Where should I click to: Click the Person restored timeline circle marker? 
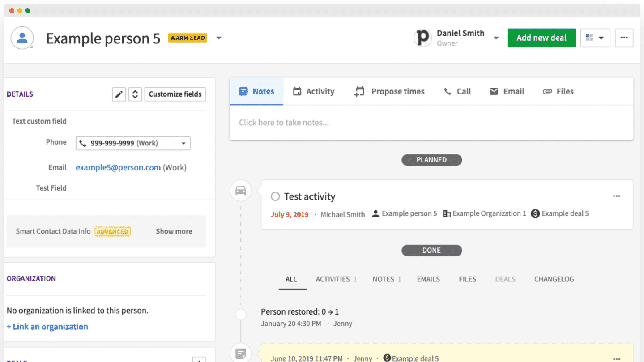241,314
